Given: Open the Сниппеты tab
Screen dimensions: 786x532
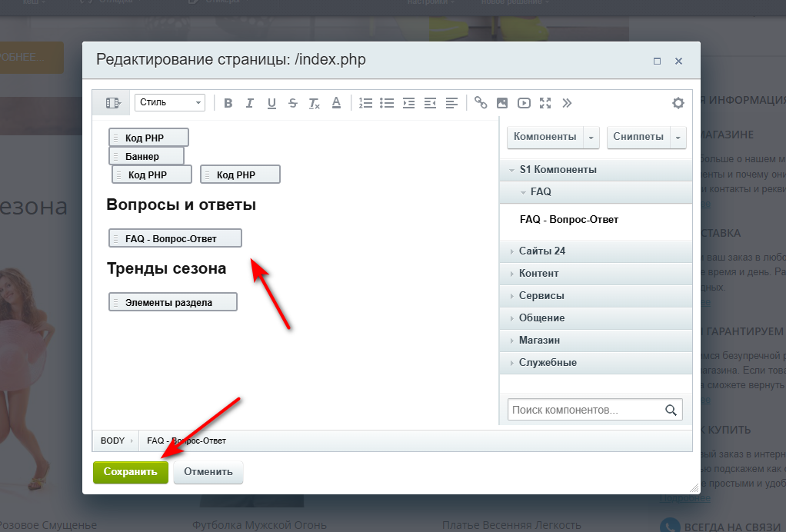Looking at the screenshot, I should pos(638,137).
